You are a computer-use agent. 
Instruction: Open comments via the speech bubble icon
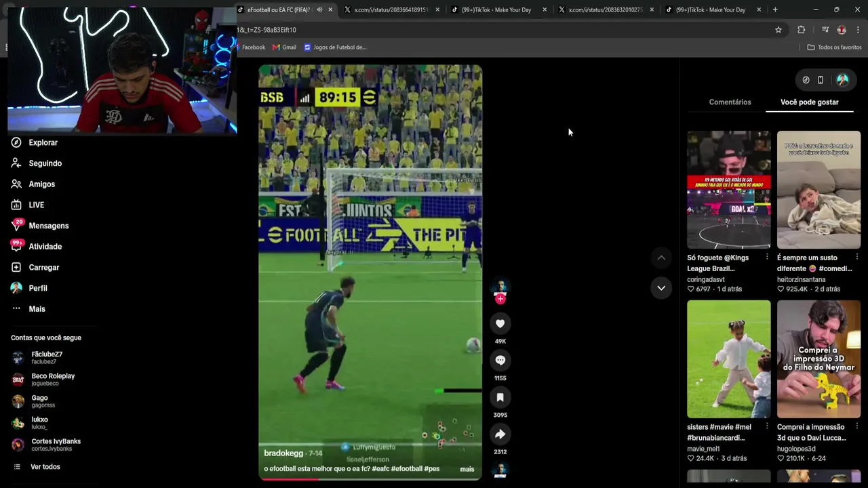[500, 361]
